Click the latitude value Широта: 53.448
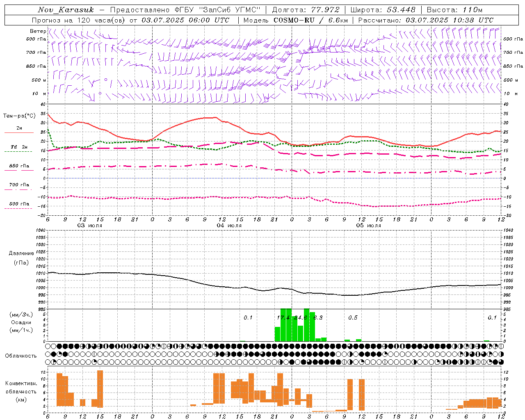Screen dimensions: 525x420 click(x=383, y=10)
